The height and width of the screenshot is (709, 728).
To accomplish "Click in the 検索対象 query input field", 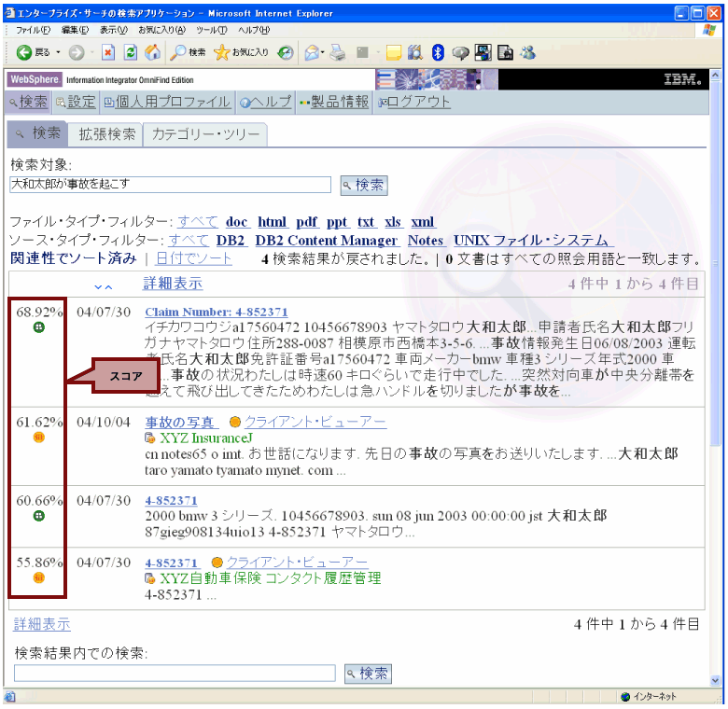I will click(170, 184).
